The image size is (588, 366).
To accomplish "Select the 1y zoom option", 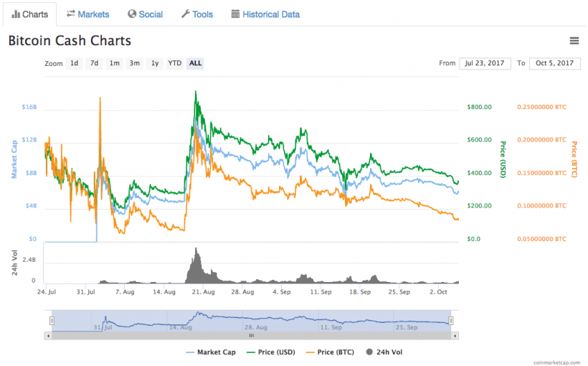I will pos(154,63).
